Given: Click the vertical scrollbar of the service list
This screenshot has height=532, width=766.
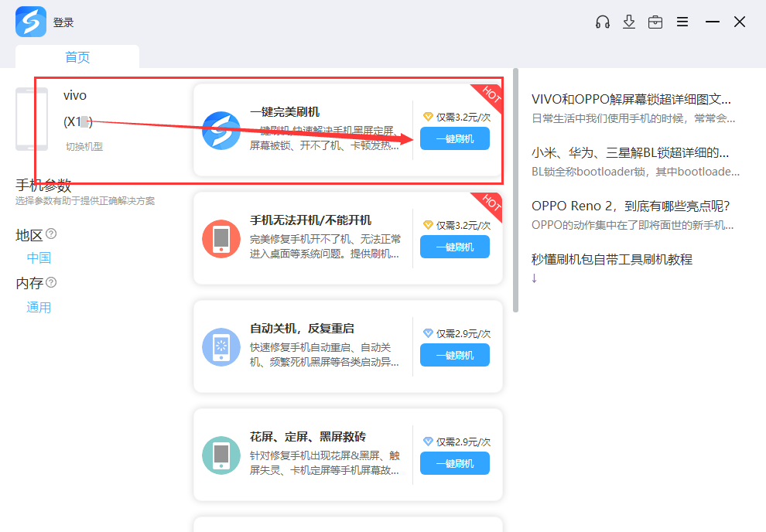Looking at the screenshot, I should tap(515, 190).
